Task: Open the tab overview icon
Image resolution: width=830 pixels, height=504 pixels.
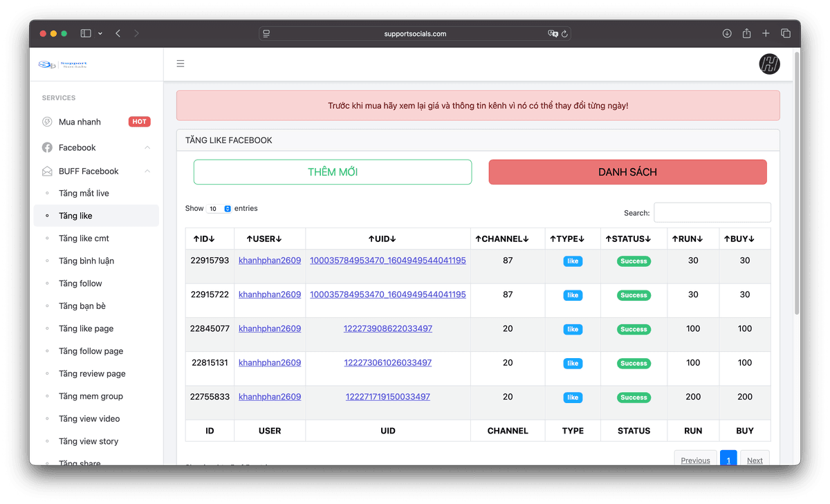Action: [x=786, y=33]
